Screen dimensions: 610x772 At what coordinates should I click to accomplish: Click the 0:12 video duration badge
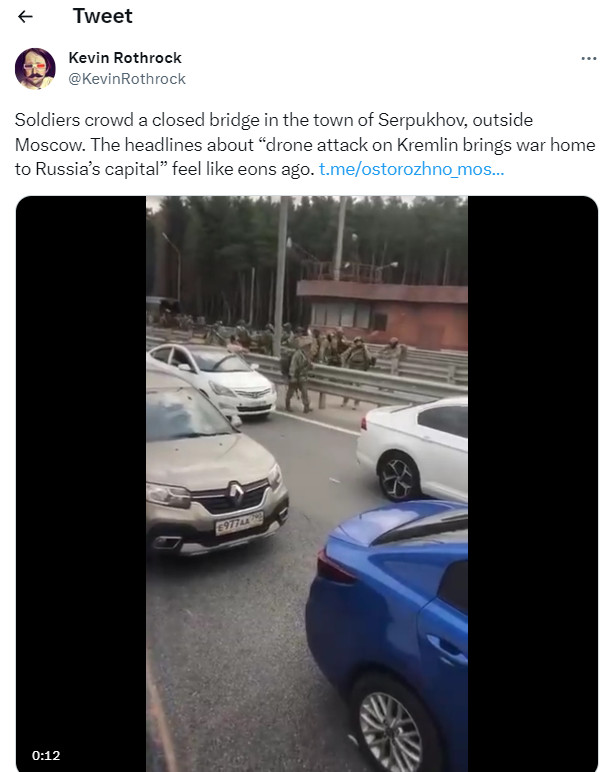pos(46,755)
